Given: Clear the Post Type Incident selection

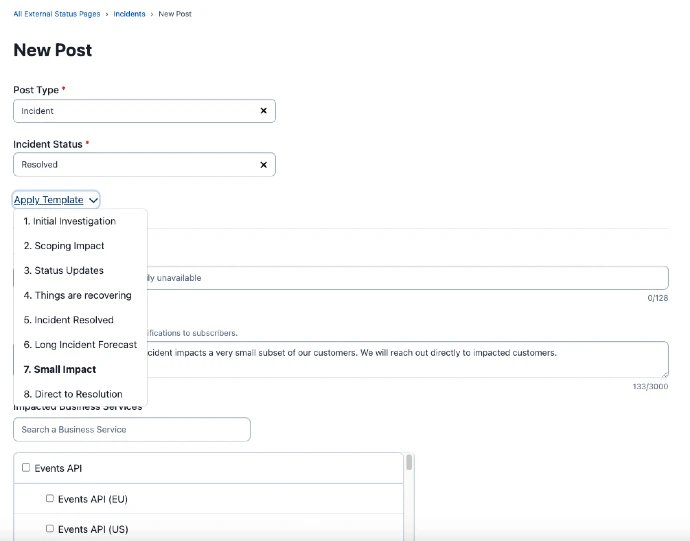Looking at the screenshot, I should coord(263,111).
